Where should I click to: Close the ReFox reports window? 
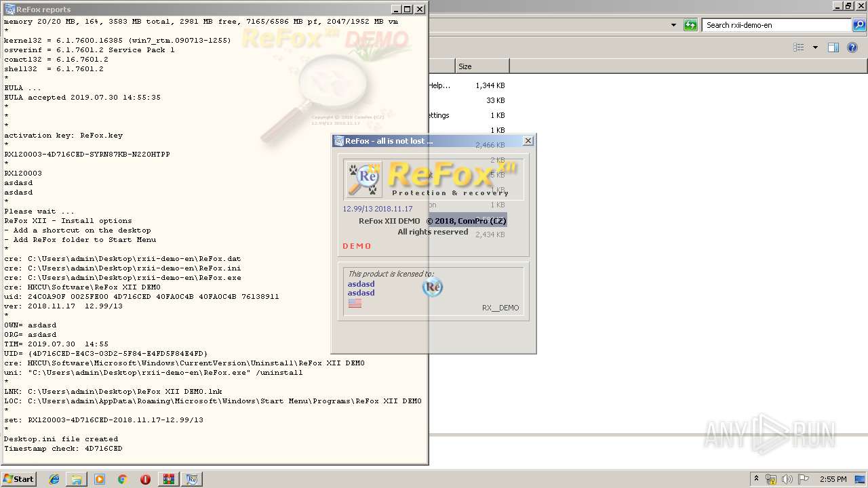(420, 9)
